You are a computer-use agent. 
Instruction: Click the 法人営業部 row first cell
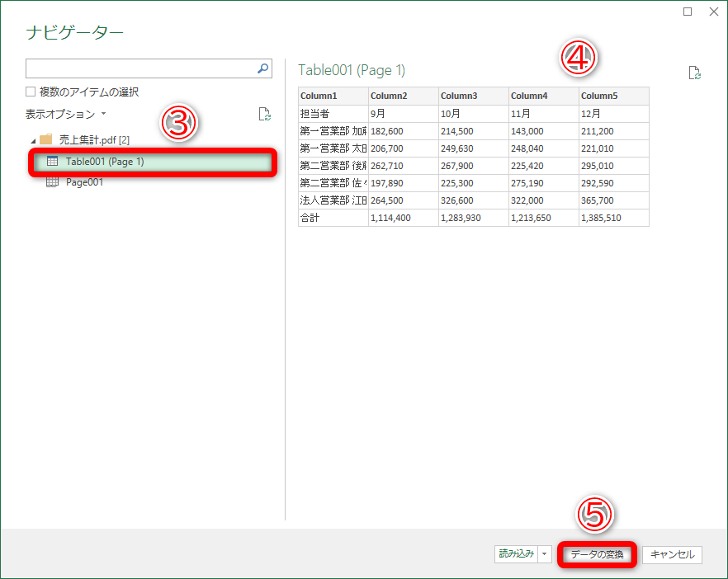click(333, 200)
